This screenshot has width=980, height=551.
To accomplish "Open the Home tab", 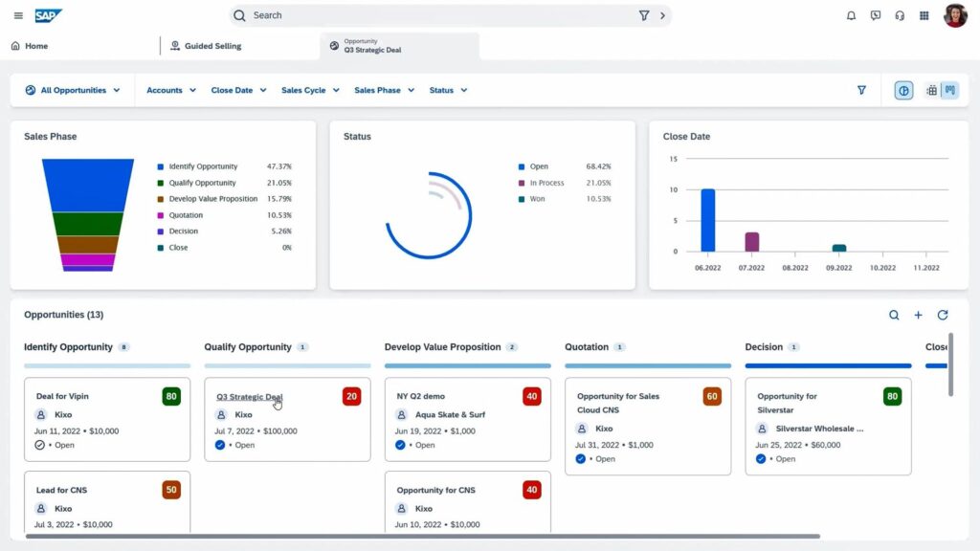I will [x=33, y=45].
